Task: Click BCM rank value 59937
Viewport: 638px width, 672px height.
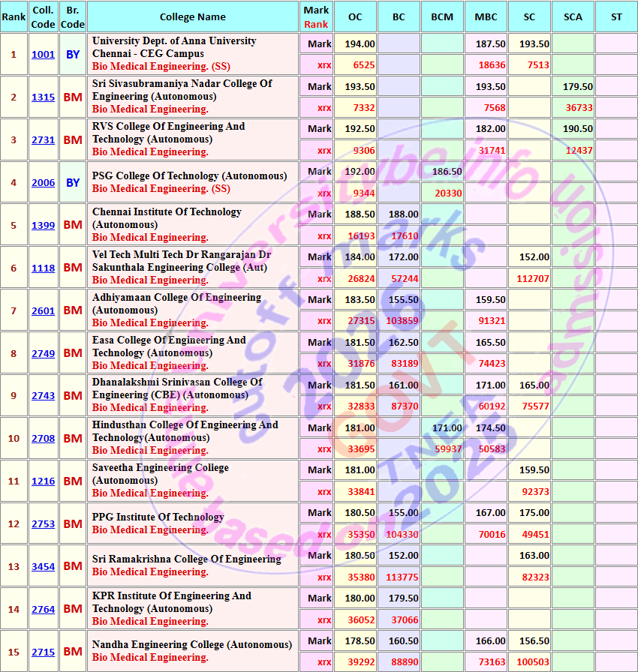Action: click(448, 449)
